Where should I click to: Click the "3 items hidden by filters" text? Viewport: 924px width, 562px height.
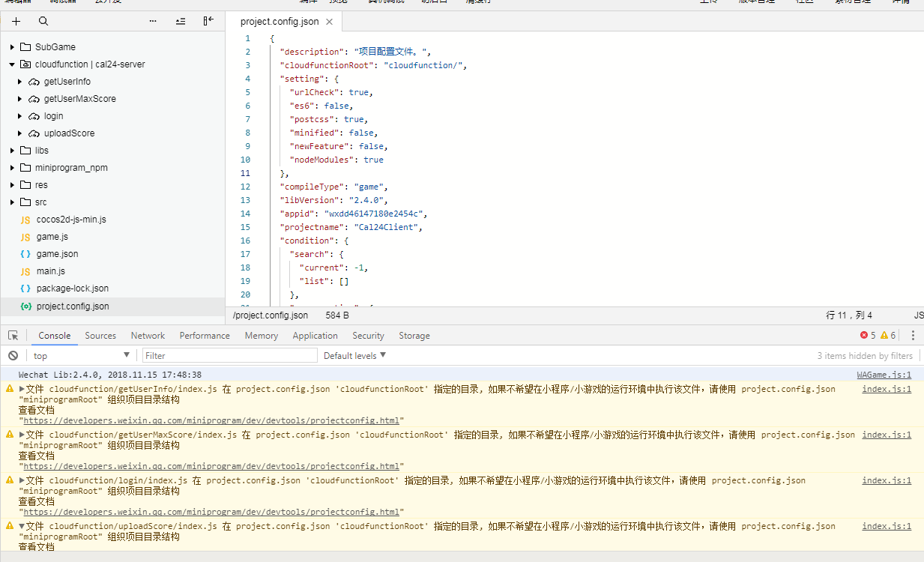pyautogui.click(x=865, y=356)
